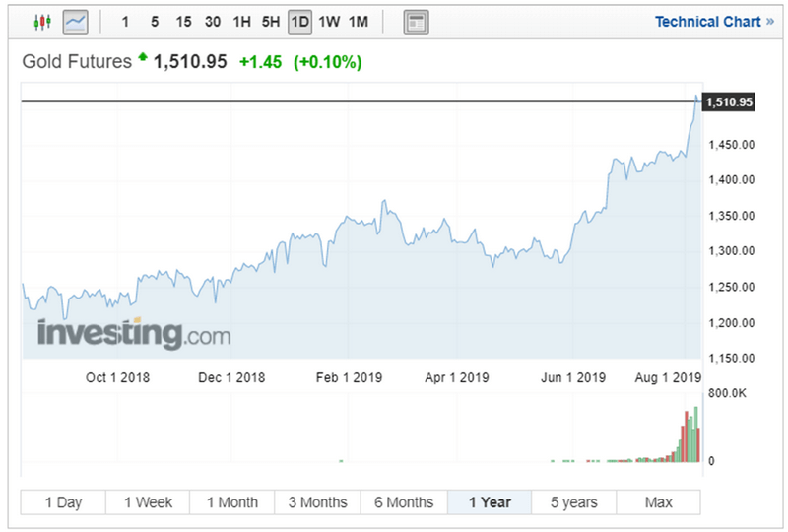Select the 1D daily interval

pos(299,22)
